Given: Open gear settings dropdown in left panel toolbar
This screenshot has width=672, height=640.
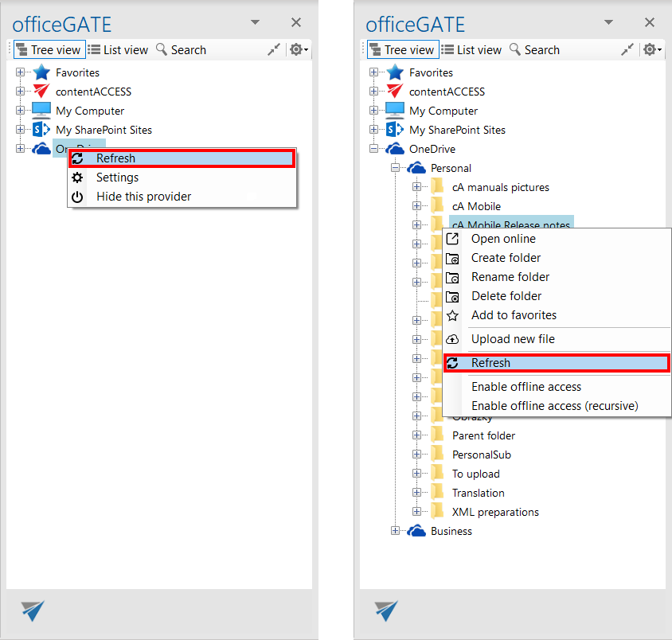Looking at the screenshot, I should [299, 49].
